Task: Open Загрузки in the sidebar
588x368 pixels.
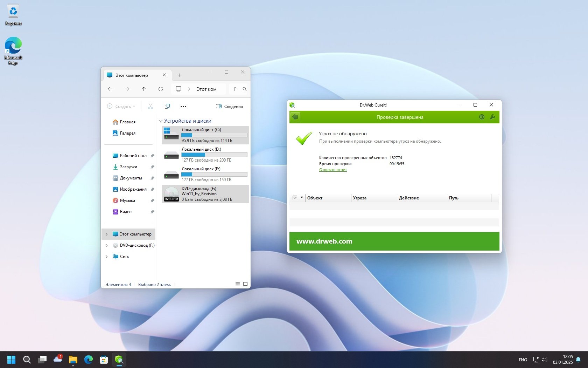Action: coord(128,167)
